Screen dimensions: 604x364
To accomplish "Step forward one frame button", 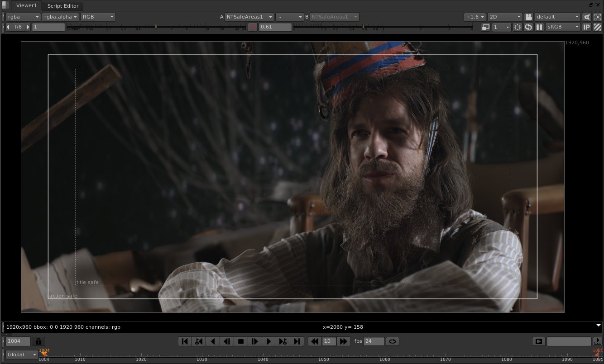I will click(255, 341).
